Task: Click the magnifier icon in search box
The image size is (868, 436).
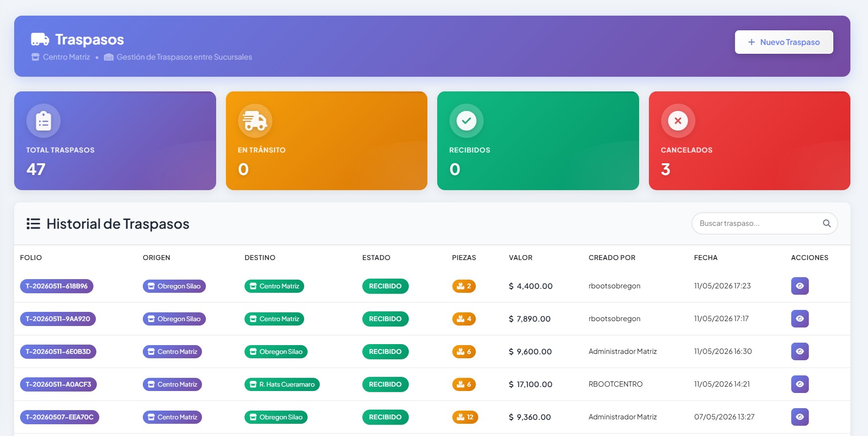Action: [827, 223]
